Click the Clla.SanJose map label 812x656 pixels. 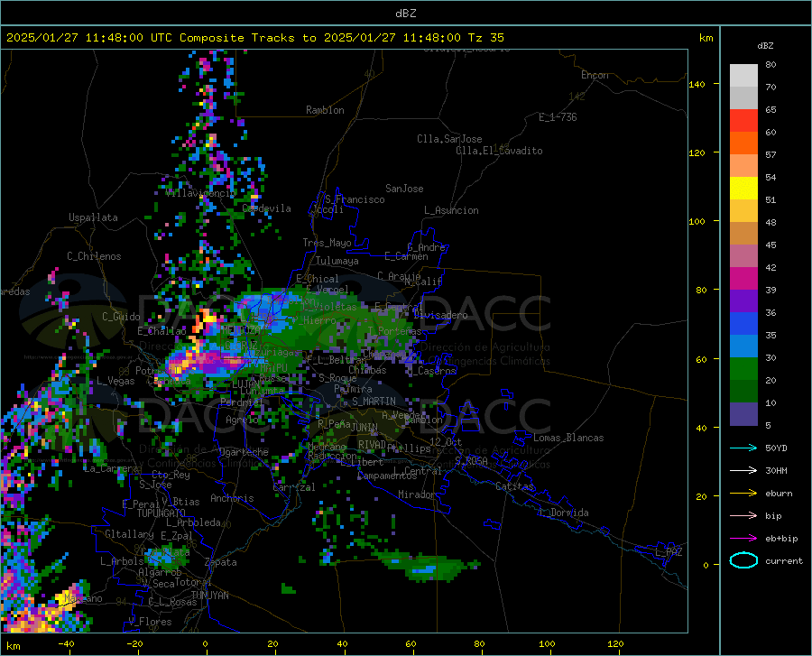[449, 139]
